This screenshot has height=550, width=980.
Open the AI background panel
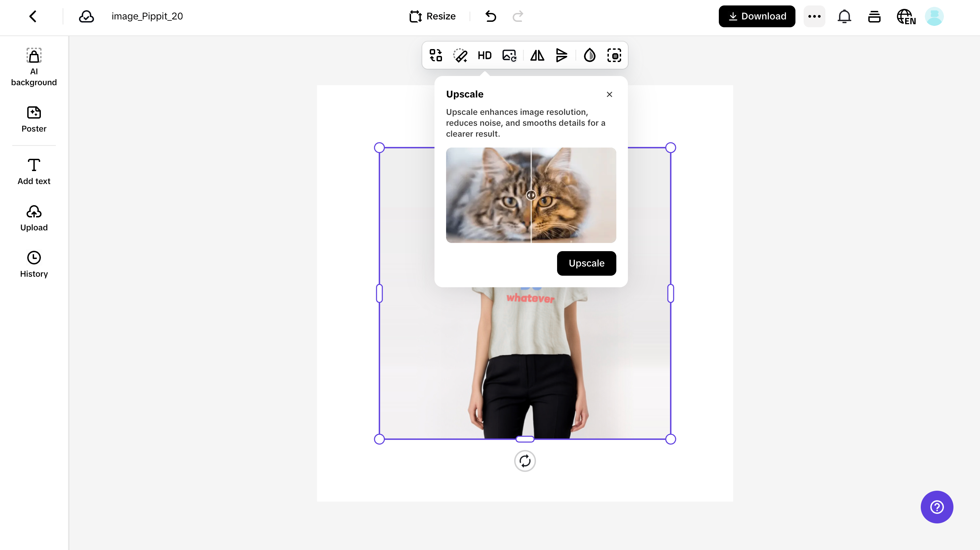pos(34,67)
